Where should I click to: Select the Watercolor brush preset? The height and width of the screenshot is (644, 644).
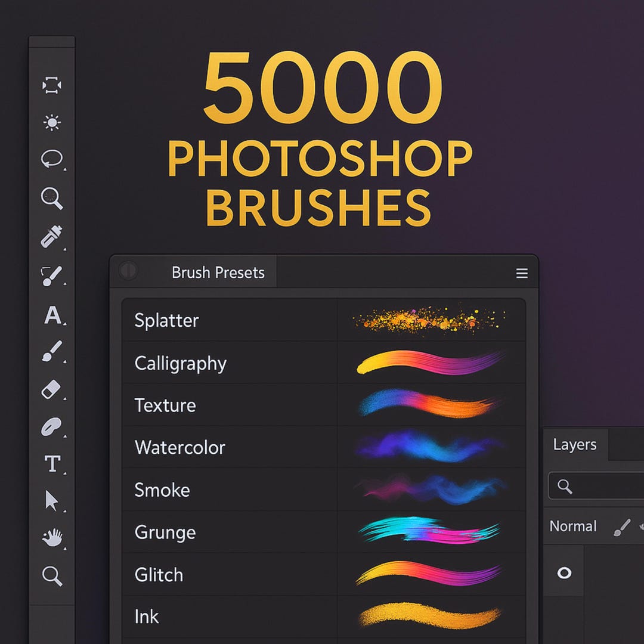(181, 448)
